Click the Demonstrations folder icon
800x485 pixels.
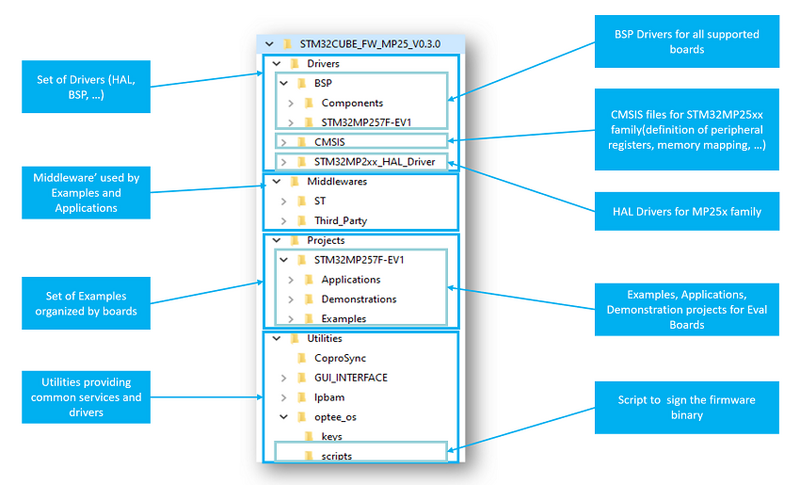pos(309,299)
